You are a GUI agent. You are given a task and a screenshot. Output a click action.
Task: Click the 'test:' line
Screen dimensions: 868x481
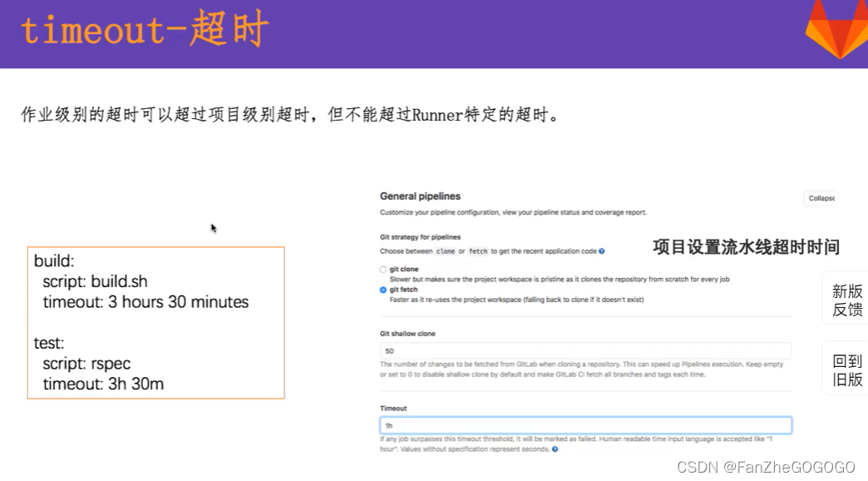49,343
